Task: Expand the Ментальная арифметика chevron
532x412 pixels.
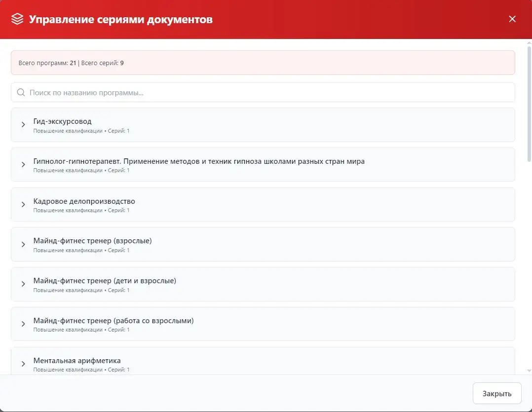Action: (x=23, y=364)
